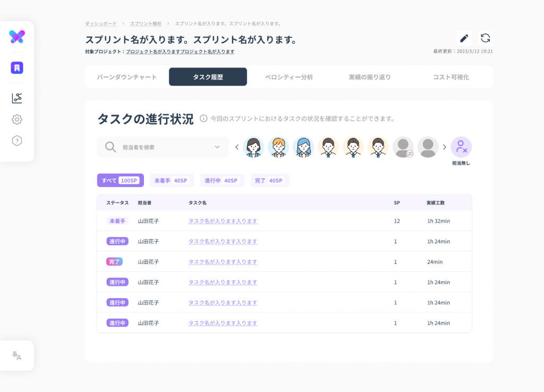Click the 最終更新 timestamp text
This screenshot has height=392, width=544.
(x=463, y=52)
